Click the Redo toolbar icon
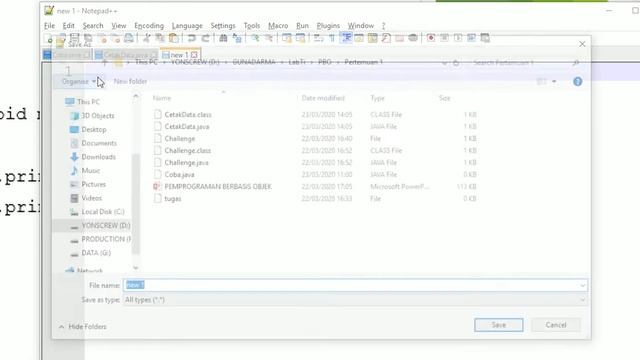 click(x=205, y=38)
